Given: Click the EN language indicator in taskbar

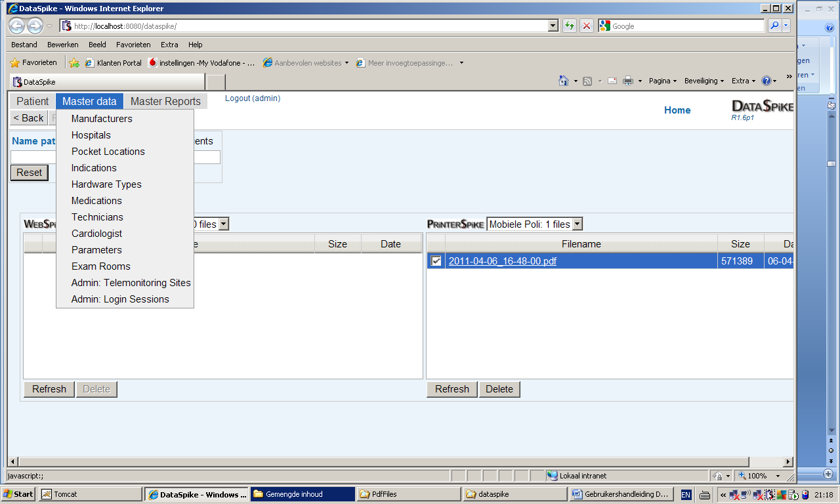Looking at the screenshot, I should coord(686,495).
